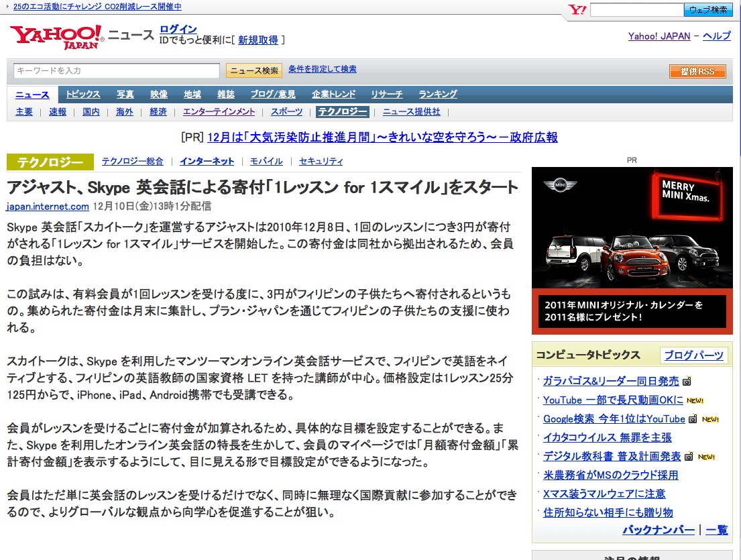This screenshot has width=741, height=560.
Task: Open the 企業トレンド tab
Action: 333,95
